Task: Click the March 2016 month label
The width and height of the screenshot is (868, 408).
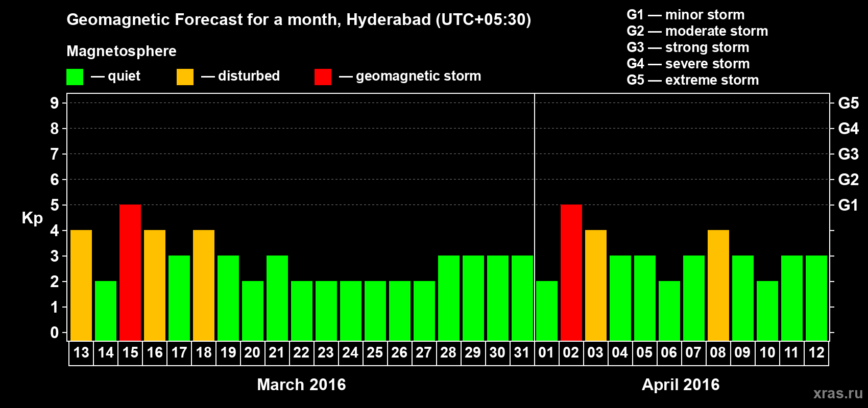Action: point(301,385)
